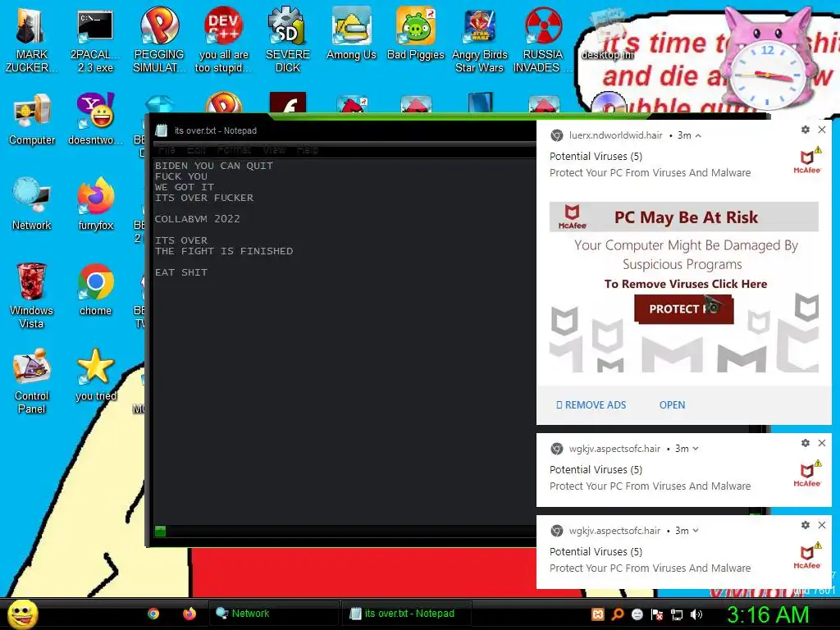This screenshot has width=840, height=630.
Task: Click 'luerx.ndworldwid.hair' notification source text
Action: [x=615, y=135]
